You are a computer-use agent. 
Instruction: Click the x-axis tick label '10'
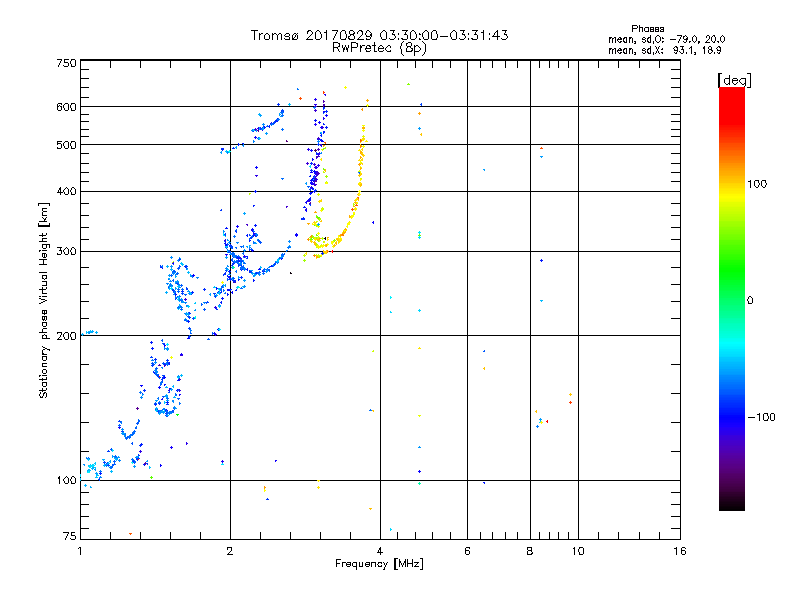coord(578,551)
